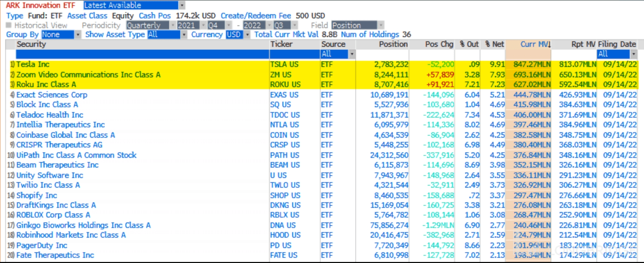The width and height of the screenshot is (644, 263).
Task: Open Shopify Inc security
Action: coord(36,195)
